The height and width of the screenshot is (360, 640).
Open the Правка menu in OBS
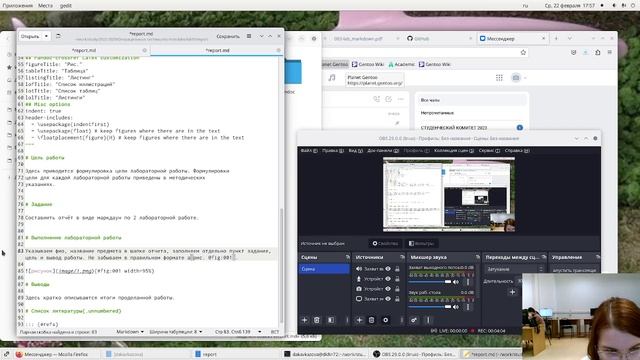click(333, 151)
